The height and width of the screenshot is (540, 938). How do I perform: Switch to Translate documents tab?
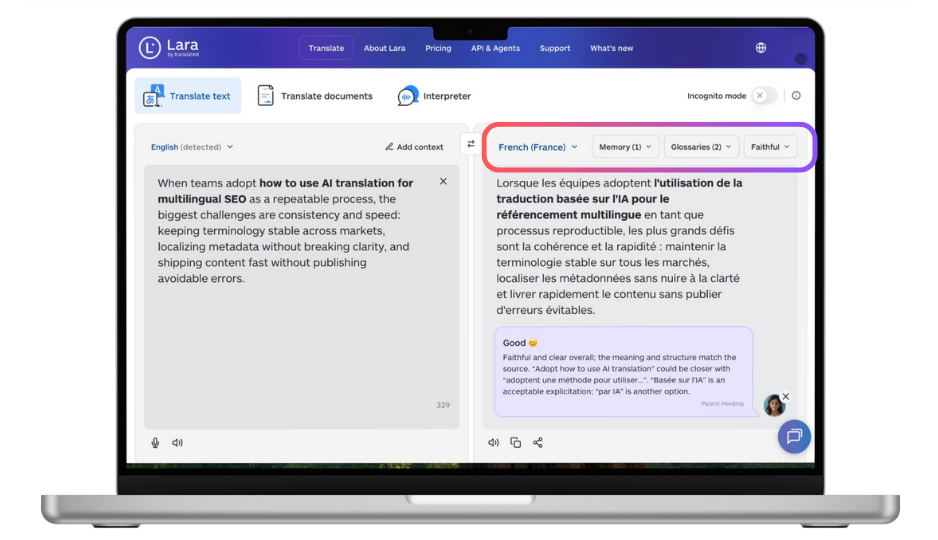pyautogui.click(x=315, y=96)
